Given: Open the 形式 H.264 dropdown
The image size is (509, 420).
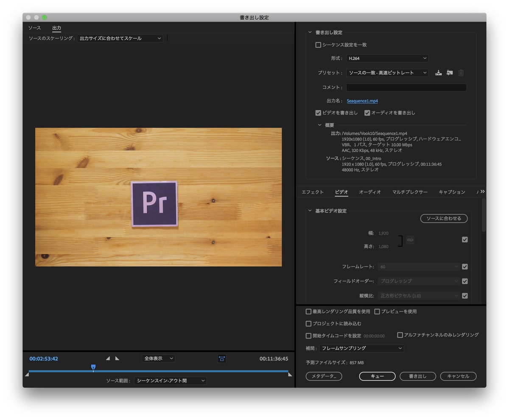Looking at the screenshot, I should [x=387, y=58].
